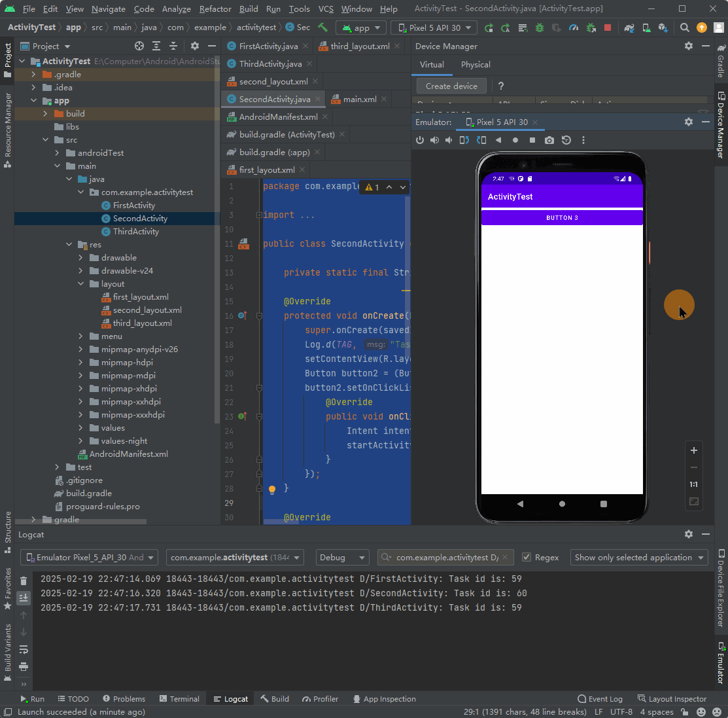This screenshot has height=718, width=728.
Task: Open Logcat settings gear icon
Action: click(x=689, y=535)
